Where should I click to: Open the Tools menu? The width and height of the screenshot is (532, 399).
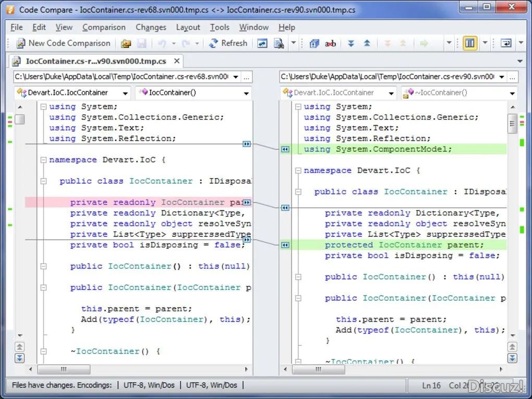click(x=220, y=27)
